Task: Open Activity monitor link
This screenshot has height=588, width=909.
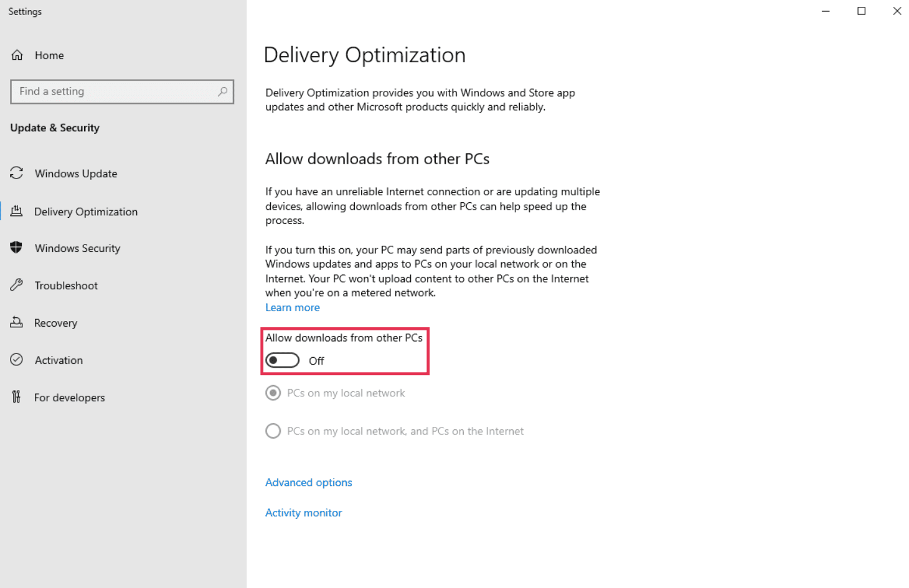Action: 304,513
